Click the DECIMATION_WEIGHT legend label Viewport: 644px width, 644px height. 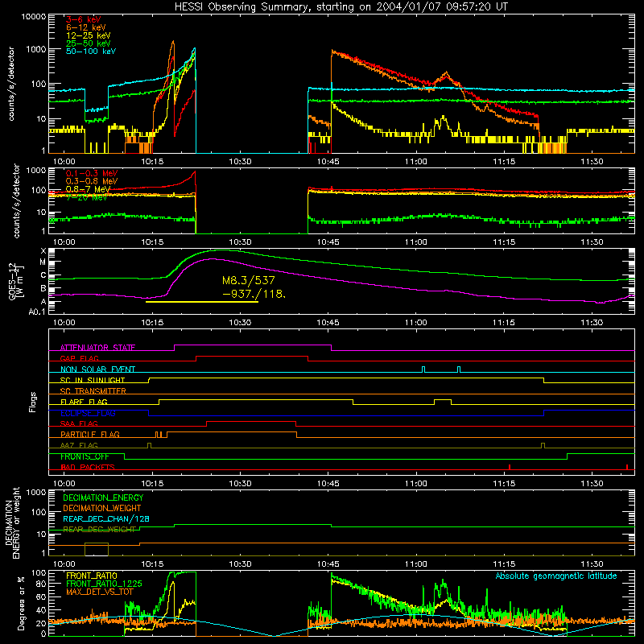(102, 508)
